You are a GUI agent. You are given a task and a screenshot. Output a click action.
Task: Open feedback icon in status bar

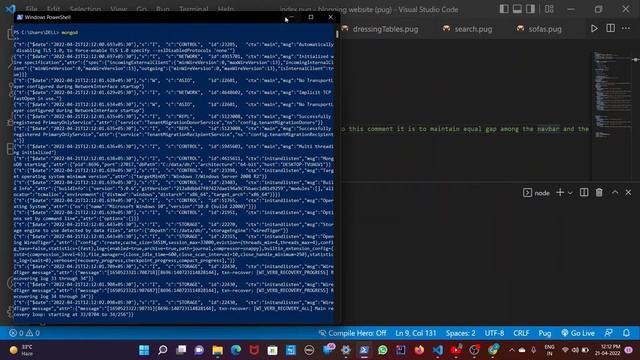pyautogui.click(x=609, y=333)
